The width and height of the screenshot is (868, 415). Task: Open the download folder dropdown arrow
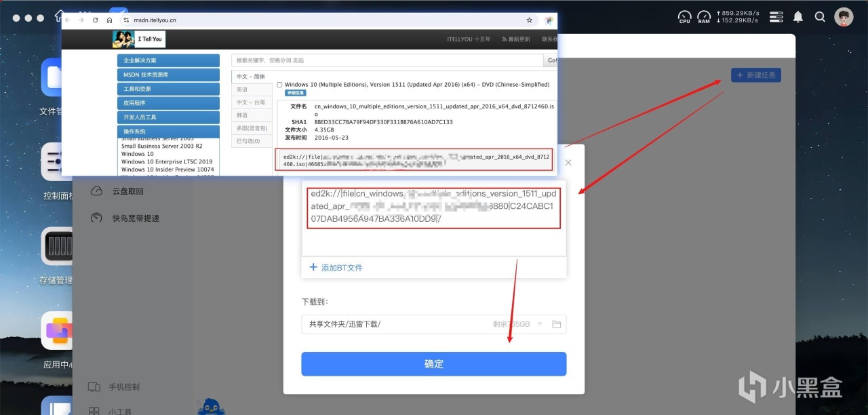pos(540,324)
